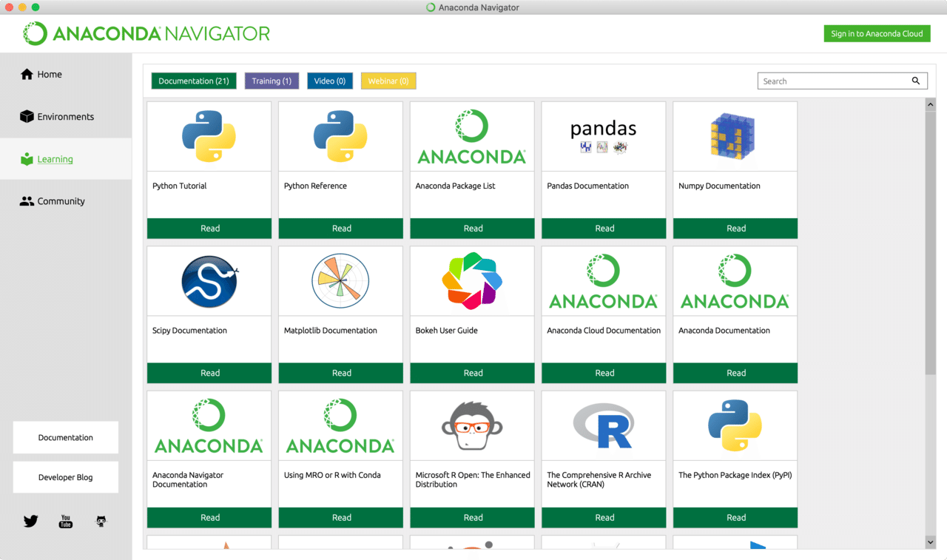Image resolution: width=947 pixels, height=560 pixels.
Task: Click the Matplotlib polar chart logo
Action: pos(340,281)
